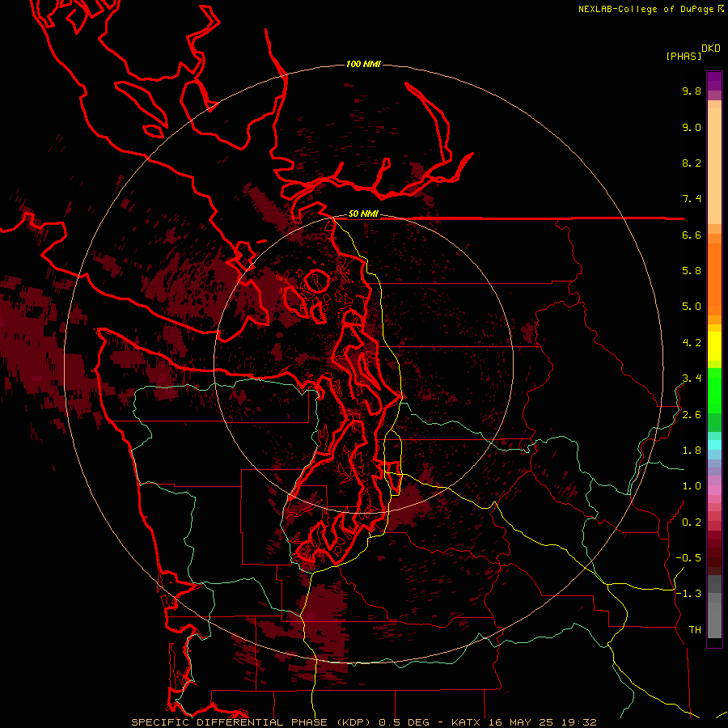
Task: Click the 0.5 DEG elevation in caption
Action: pyautogui.click(x=405, y=722)
